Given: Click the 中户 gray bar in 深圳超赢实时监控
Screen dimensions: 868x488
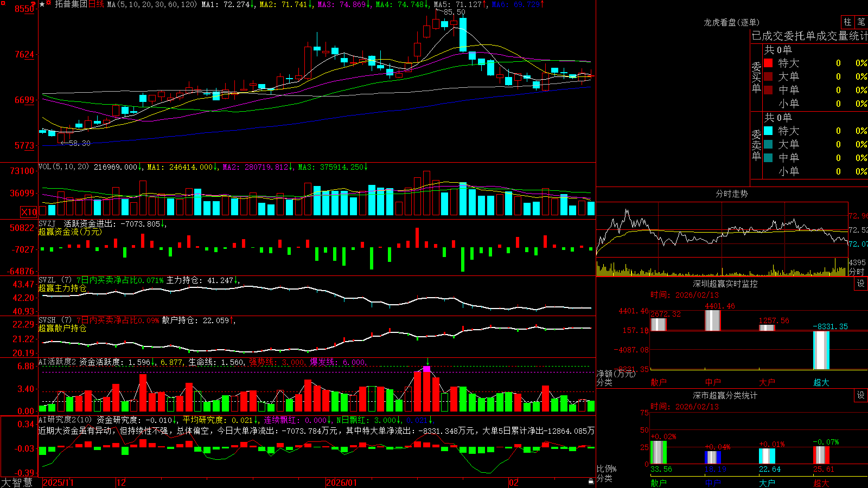Looking at the screenshot, I should click(713, 320).
